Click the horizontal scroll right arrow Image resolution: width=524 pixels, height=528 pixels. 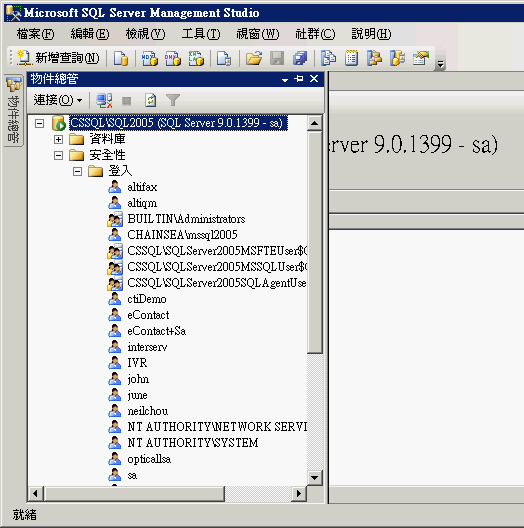point(299,494)
